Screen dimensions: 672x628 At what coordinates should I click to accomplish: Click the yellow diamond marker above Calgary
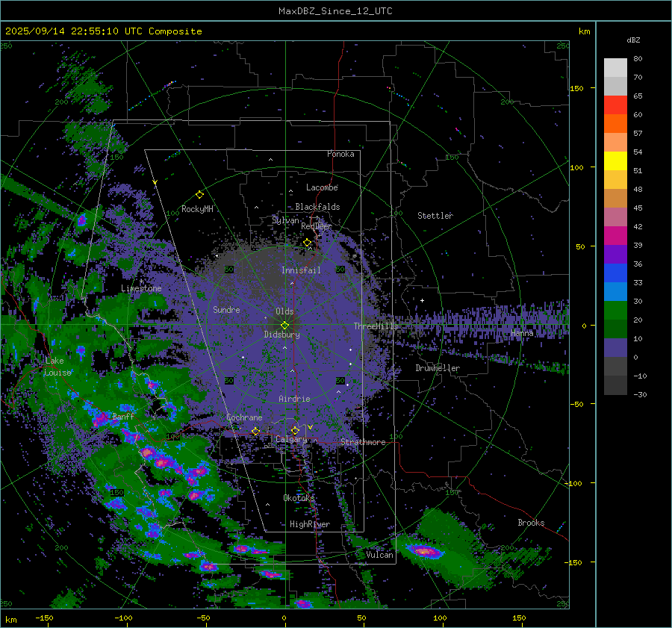click(x=295, y=430)
